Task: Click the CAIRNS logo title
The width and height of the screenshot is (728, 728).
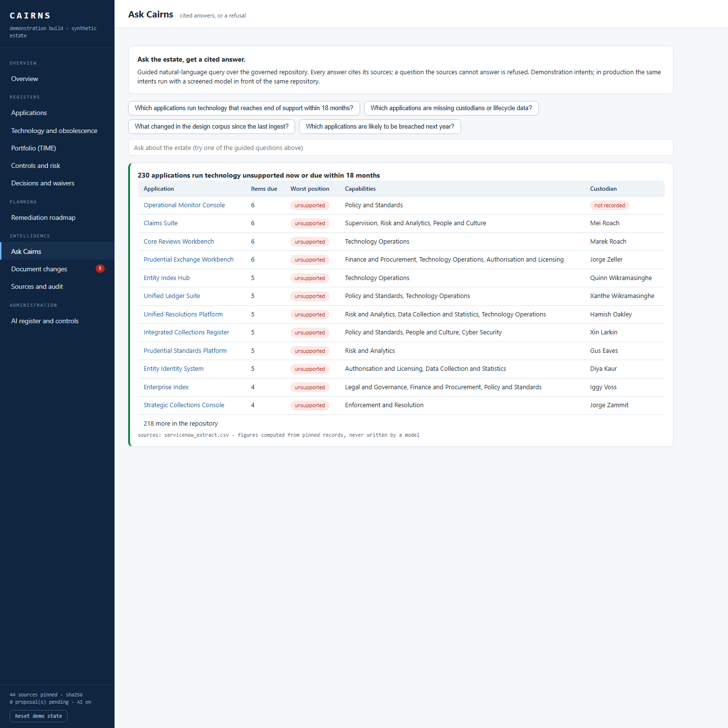Action: 30,16
